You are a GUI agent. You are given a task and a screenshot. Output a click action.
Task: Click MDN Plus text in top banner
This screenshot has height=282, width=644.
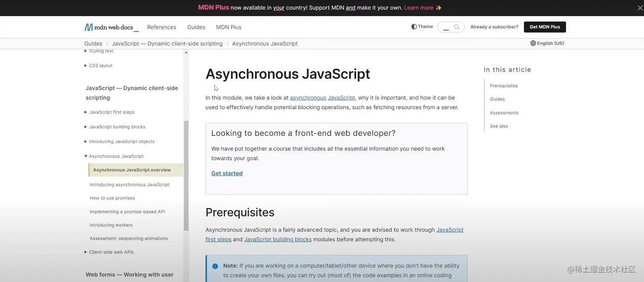click(x=213, y=8)
